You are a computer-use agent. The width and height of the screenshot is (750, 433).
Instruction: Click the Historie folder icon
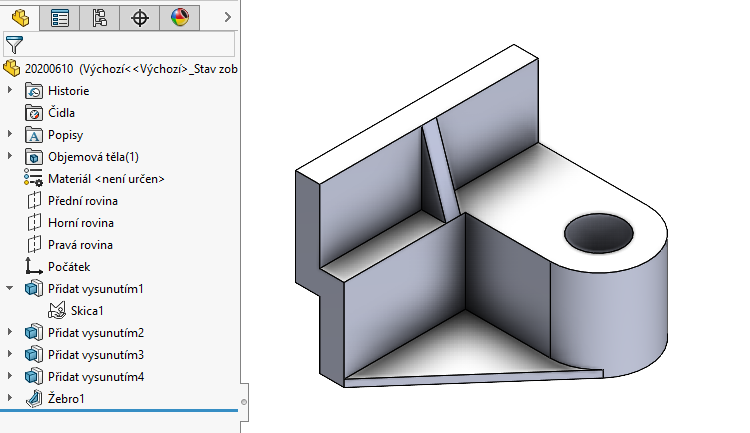[33, 91]
